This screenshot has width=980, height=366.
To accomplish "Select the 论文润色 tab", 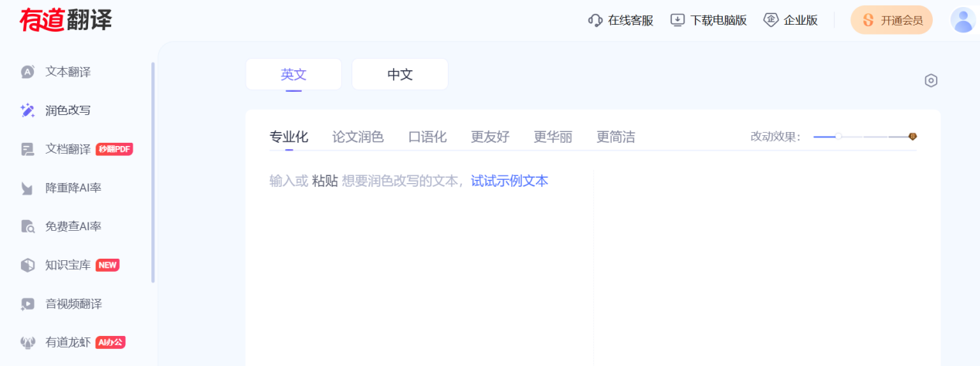I will (x=358, y=137).
